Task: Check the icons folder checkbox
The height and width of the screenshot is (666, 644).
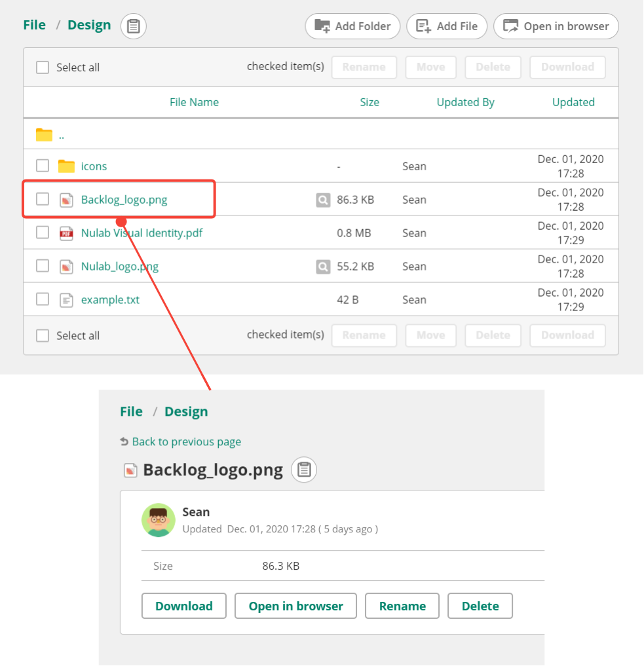Action: tap(43, 166)
